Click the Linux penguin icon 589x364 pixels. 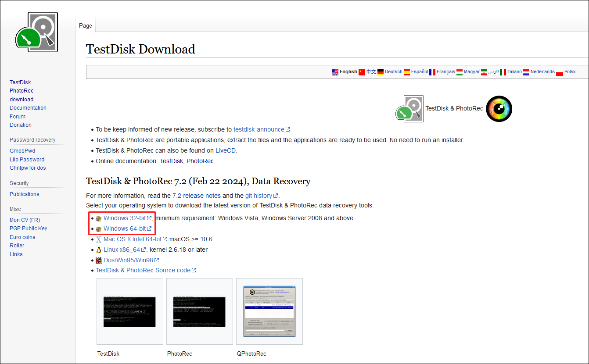pyautogui.click(x=99, y=250)
